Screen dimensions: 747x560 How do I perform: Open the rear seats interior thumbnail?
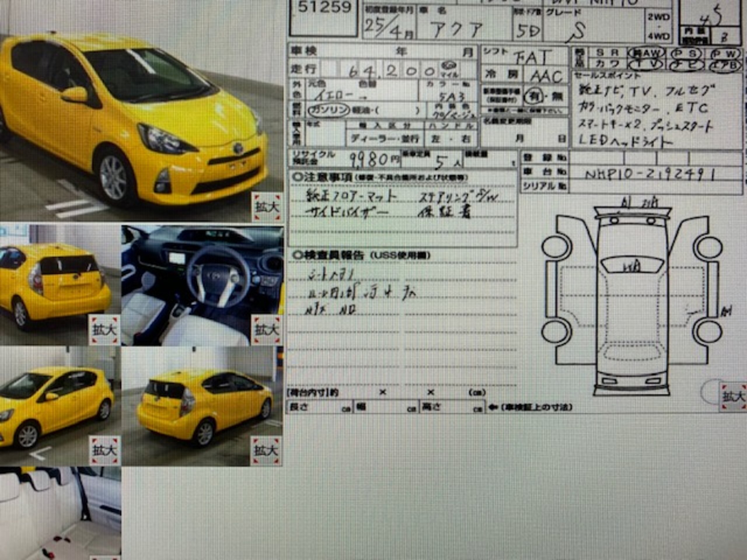tap(60, 513)
